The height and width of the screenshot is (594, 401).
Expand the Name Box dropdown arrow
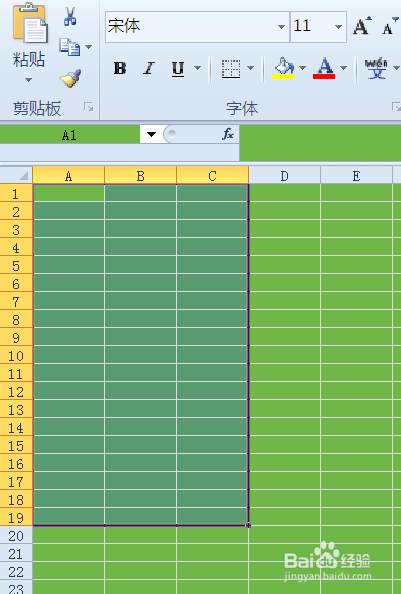[151, 134]
